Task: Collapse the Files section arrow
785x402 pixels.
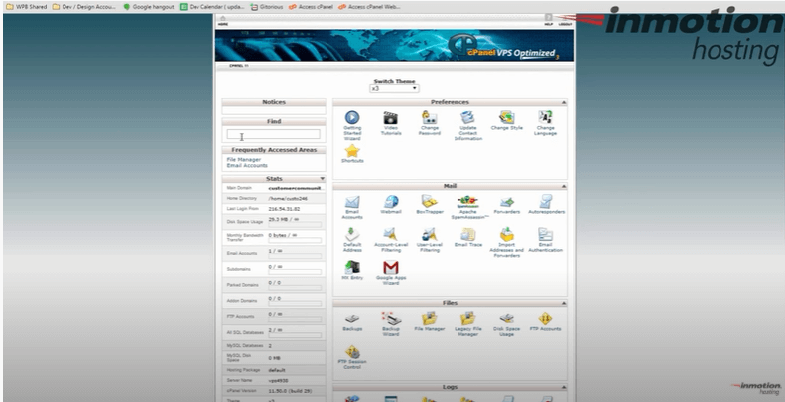Action: pyautogui.click(x=564, y=303)
